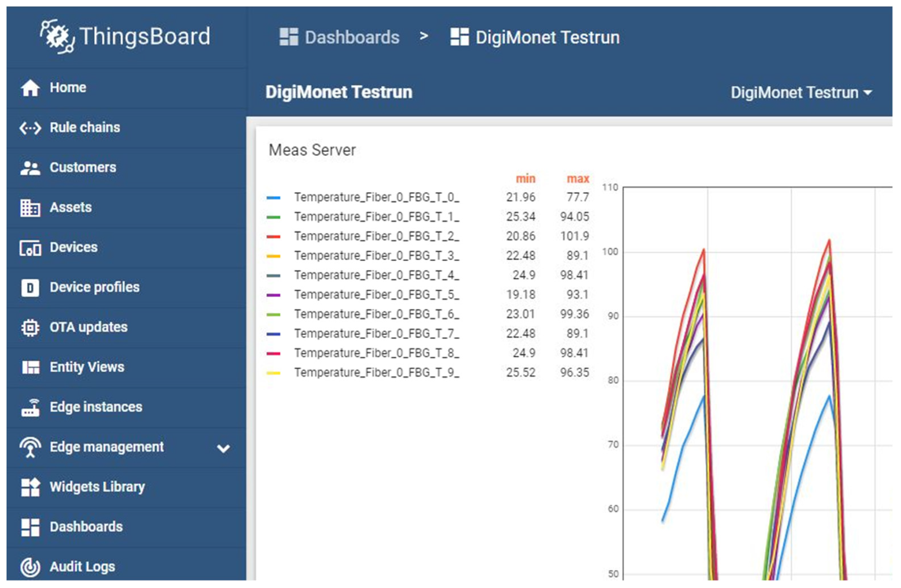
Task: Go to Entity Views menu item
Action: [x=87, y=367]
